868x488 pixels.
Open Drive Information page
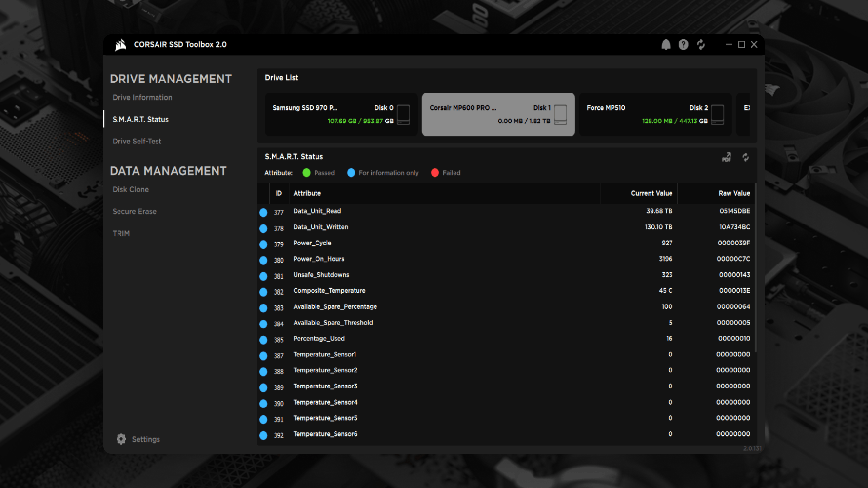click(142, 97)
